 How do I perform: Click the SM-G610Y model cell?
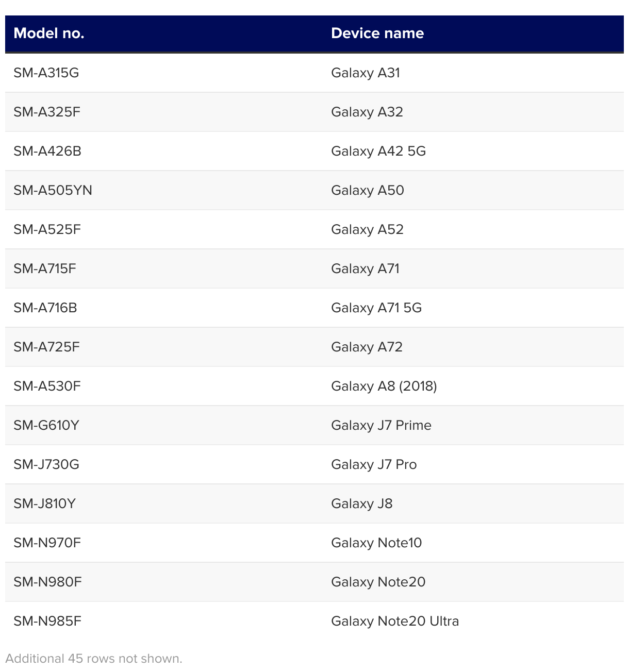click(46, 425)
